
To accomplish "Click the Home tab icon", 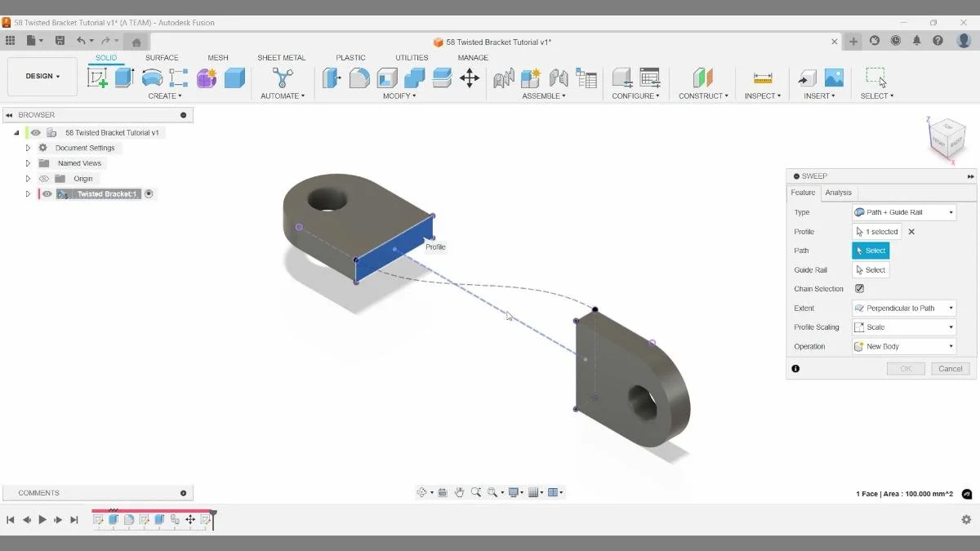I will (136, 42).
